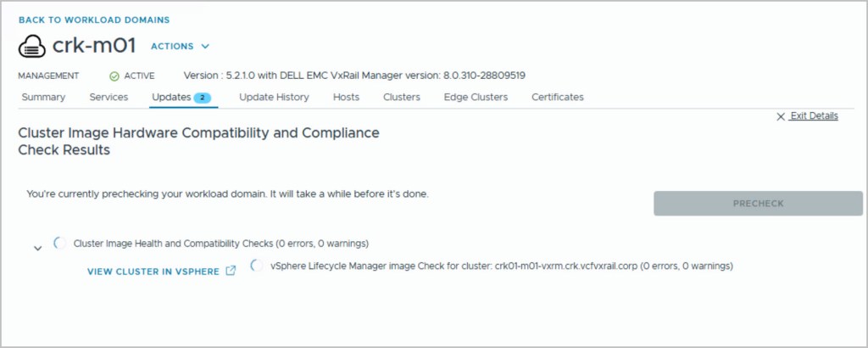The image size is (868, 348).
Task: Click the Back to Workload Domains link
Action: (94, 20)
